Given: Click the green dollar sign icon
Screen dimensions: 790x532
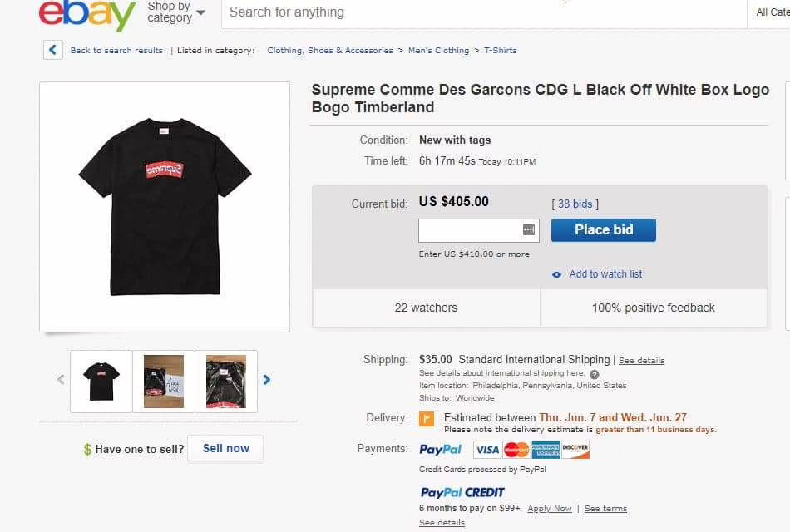Looking at the screenshot, I should click(87, 450).
